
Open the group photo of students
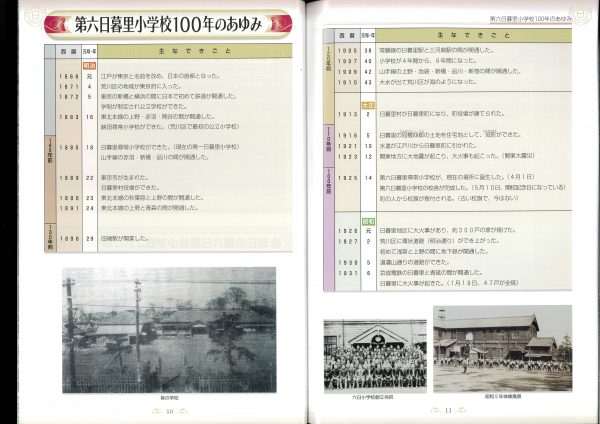point(374,354)
